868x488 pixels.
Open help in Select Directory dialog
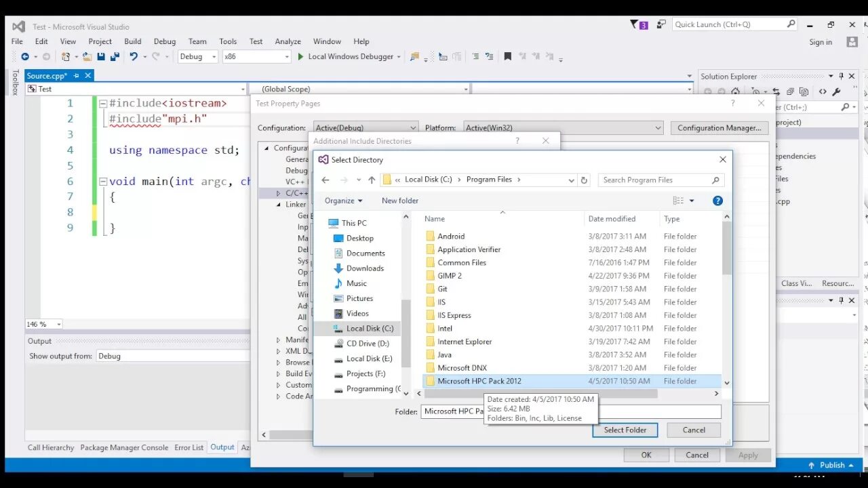click(717, 201)
